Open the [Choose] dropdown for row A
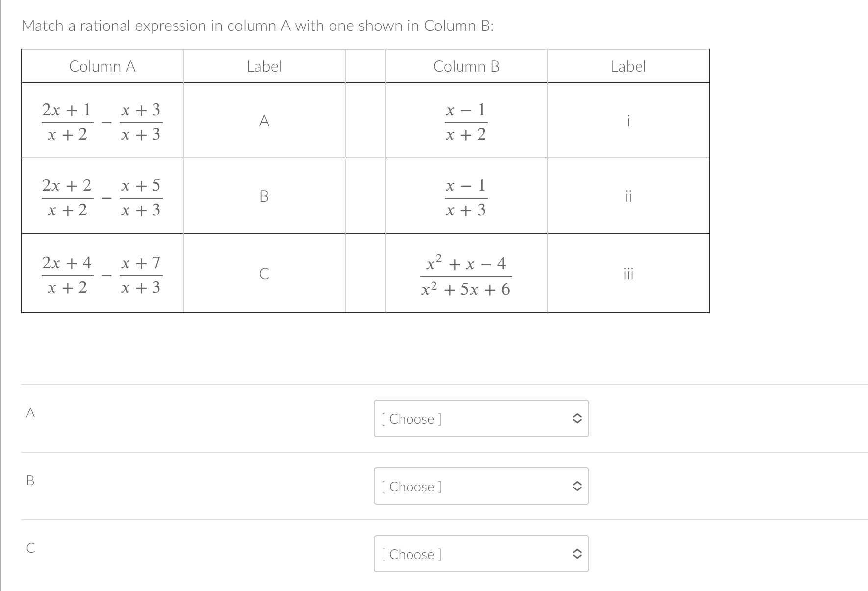 coord(481,418)
